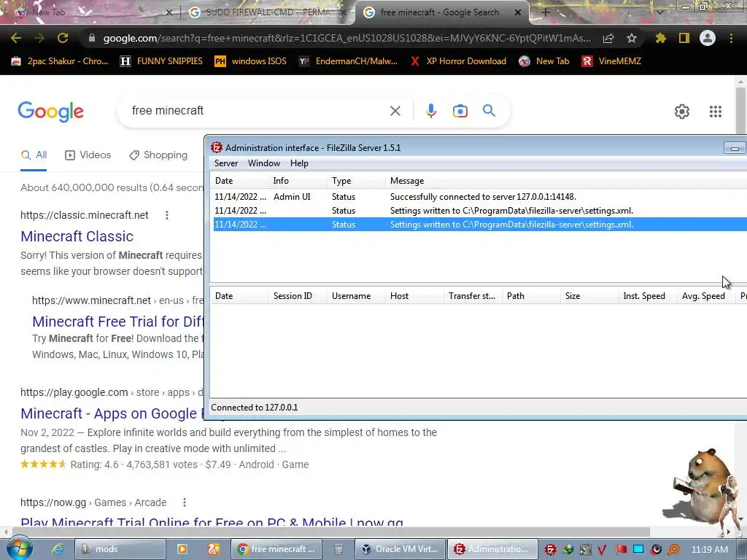Click the Username column header
Screen dimensions: 747x560
pos(356,296)
